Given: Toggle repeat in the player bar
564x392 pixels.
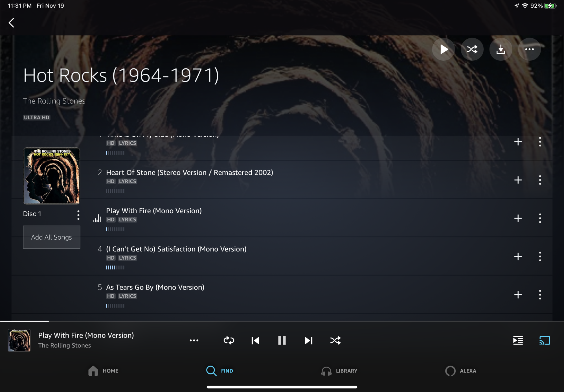Looking at the screenshot, I should [229, 340].
